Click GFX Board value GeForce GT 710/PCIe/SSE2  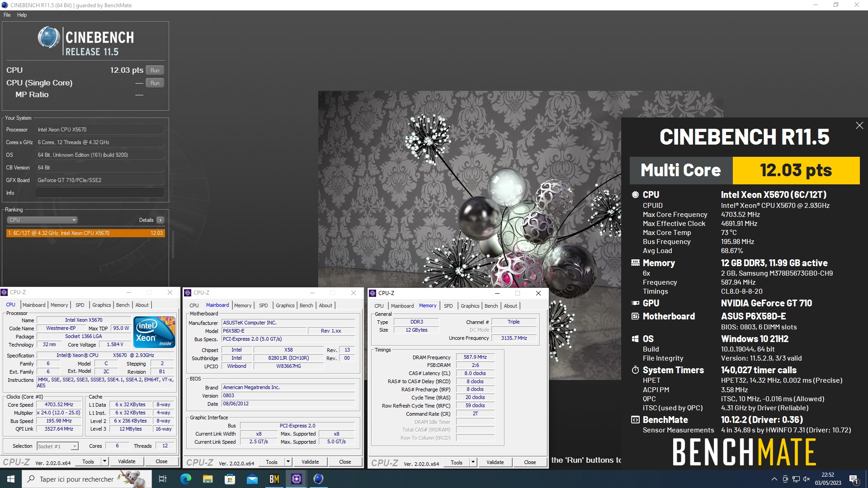[x=100, y=180]
